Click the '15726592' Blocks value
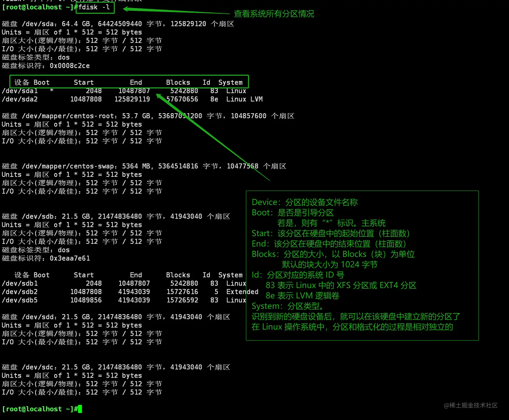 tap(182, 300)
